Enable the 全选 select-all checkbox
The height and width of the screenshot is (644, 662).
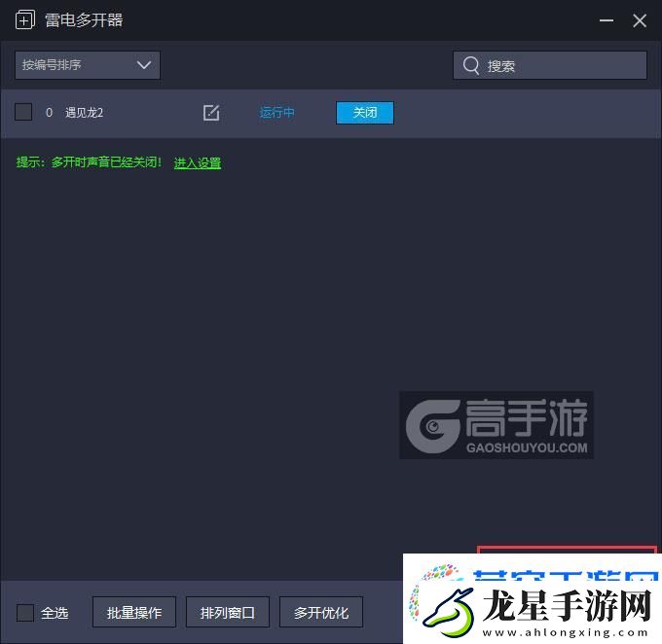(x=25, y=612)
